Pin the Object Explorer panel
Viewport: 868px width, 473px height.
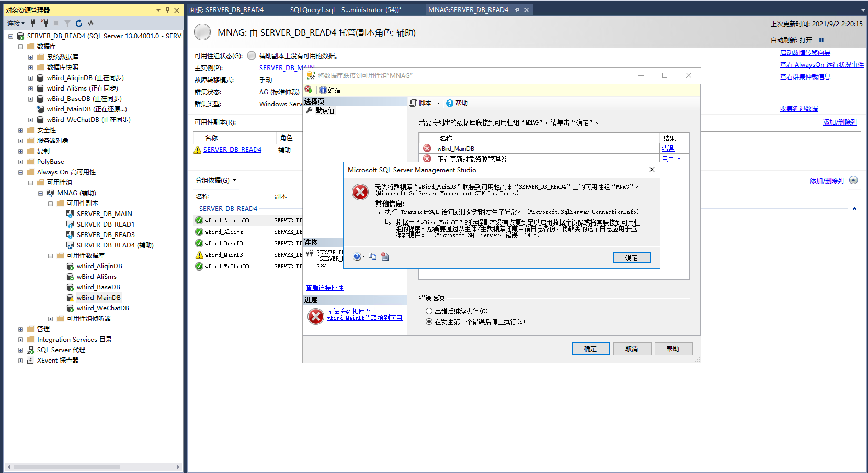coord(167,10)
